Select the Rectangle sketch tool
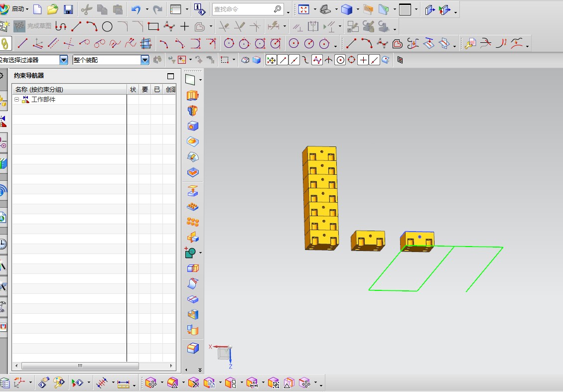This screenshot has height=392, width=563. (153, 26)
